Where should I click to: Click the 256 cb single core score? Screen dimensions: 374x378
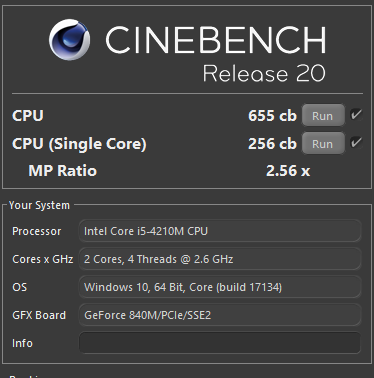(x=272, y=144)
